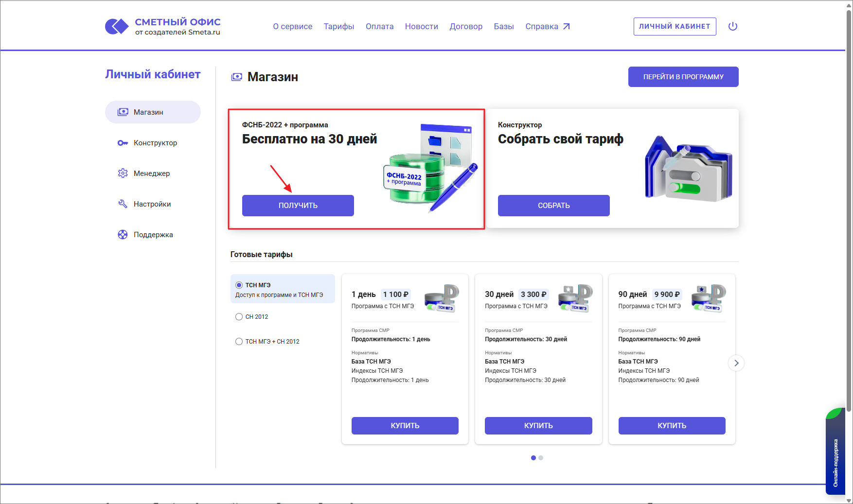
Task: Click the Конструктор key icon
Action: pyautogui.click(x=123, y=143)
